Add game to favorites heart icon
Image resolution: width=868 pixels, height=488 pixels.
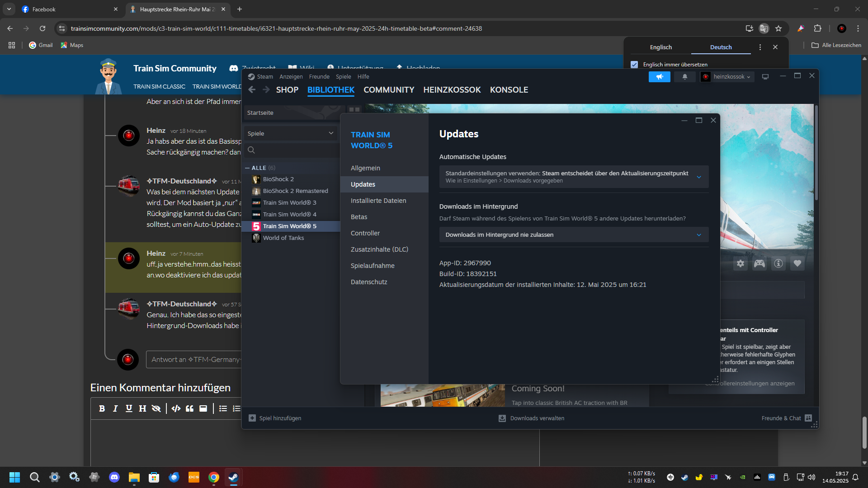coord(797,263)
